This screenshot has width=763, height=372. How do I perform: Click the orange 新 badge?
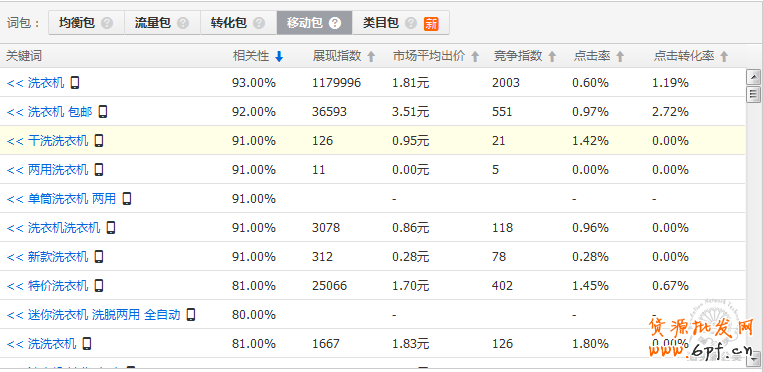click(x=431, y=23)
